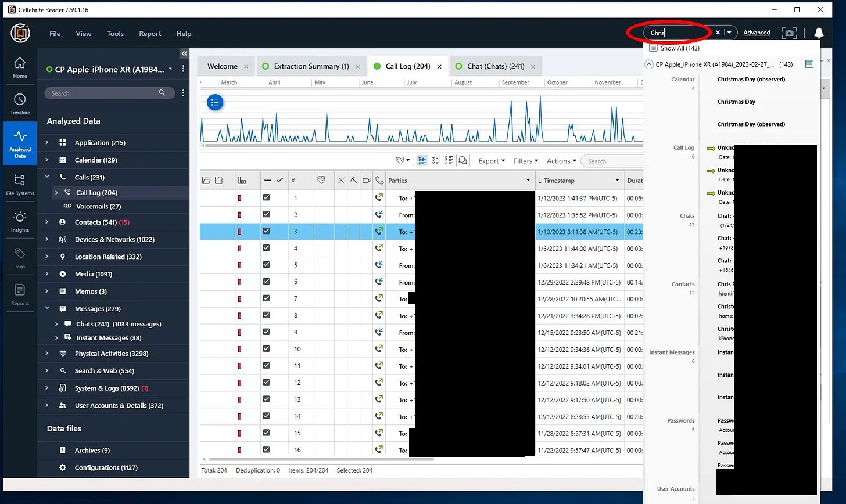Open the Insights sidebar panel
The width and height of the screenshot is (846, 504).
20,221
